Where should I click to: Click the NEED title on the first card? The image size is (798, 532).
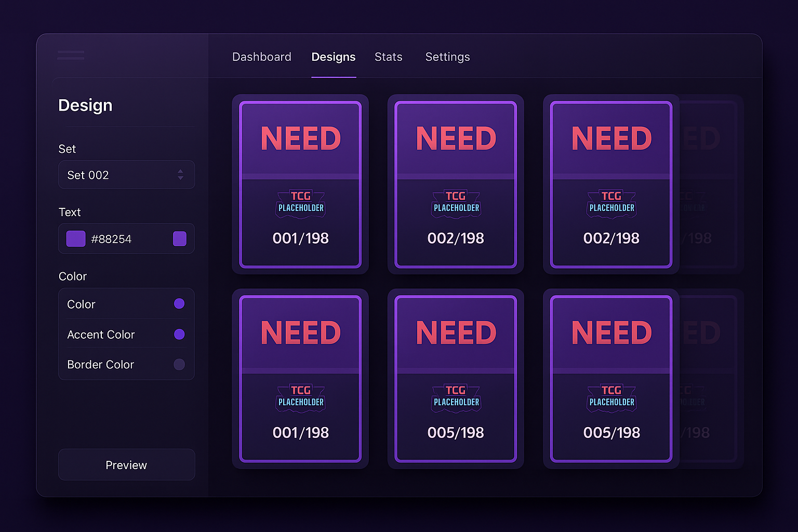(300, 137)
